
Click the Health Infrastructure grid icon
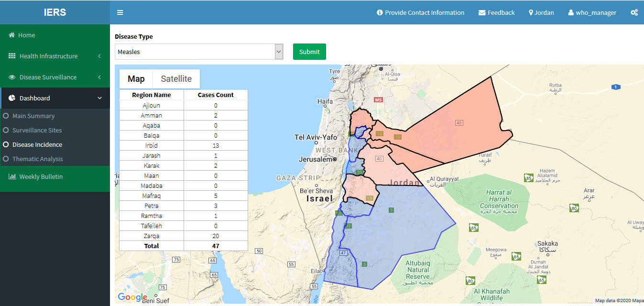(x=12, y=56)
